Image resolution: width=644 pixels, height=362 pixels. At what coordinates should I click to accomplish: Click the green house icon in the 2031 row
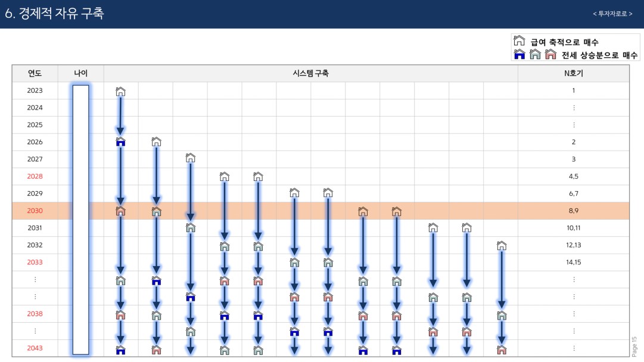[x=190, y=228]
